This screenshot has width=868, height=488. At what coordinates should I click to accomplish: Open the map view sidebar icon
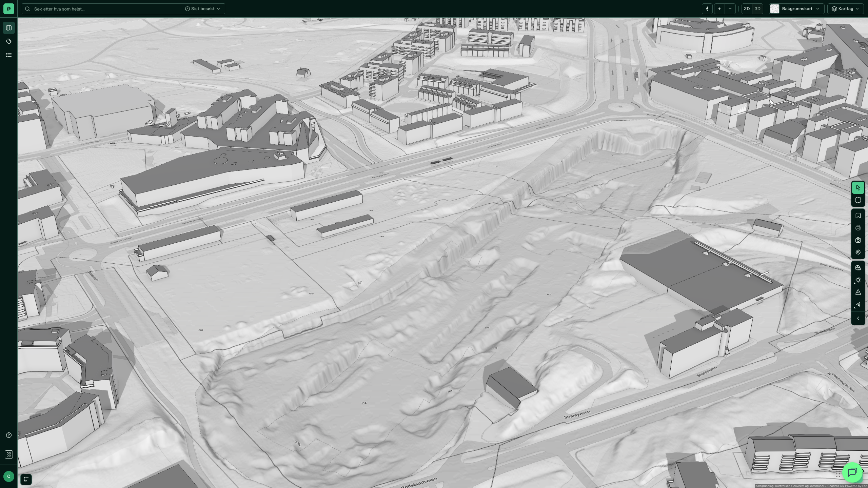(9, 28)
